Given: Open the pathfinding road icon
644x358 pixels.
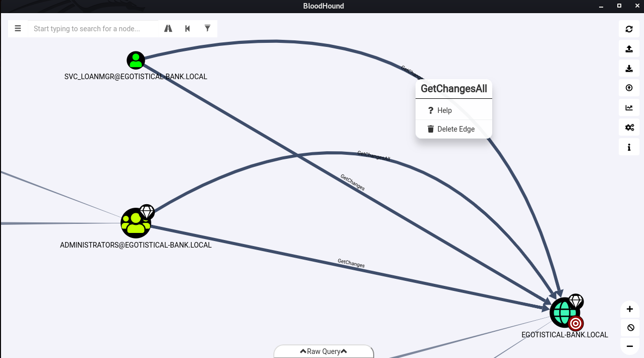Looking at the screenshot, I should (x=168, y=29).
